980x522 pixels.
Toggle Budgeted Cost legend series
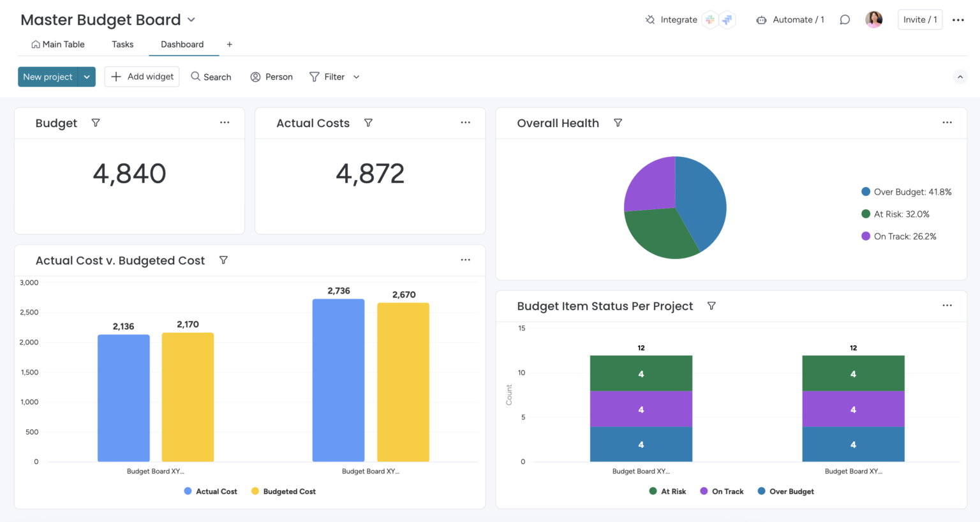(x=283, y=491)
